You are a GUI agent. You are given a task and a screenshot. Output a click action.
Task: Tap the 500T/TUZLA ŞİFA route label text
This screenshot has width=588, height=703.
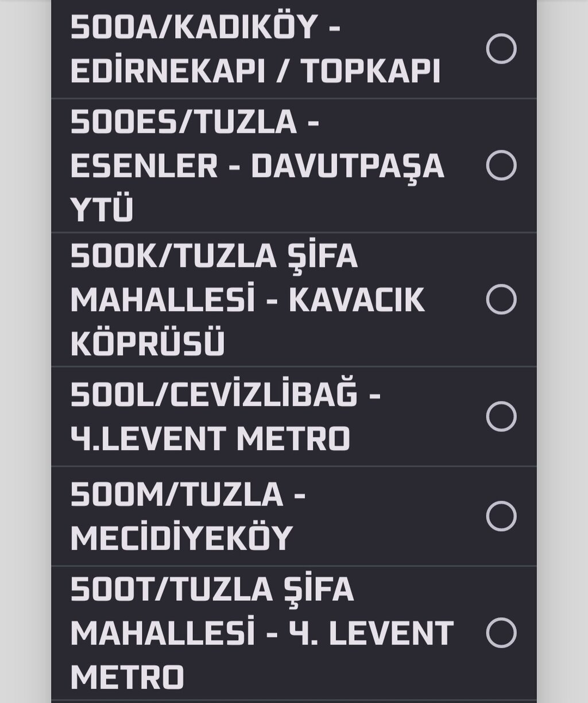point(212,589)
